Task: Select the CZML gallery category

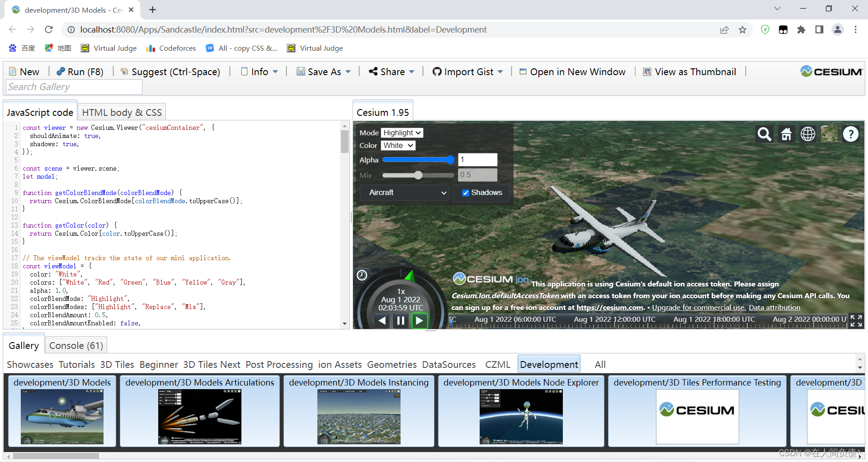Action: [498, 365]
